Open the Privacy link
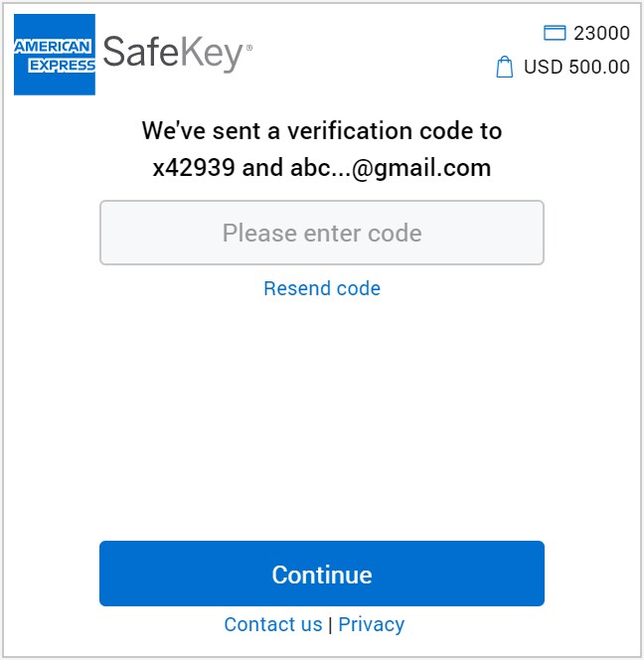This screenshot has height=660, width=644. click(x=372, y=624)
